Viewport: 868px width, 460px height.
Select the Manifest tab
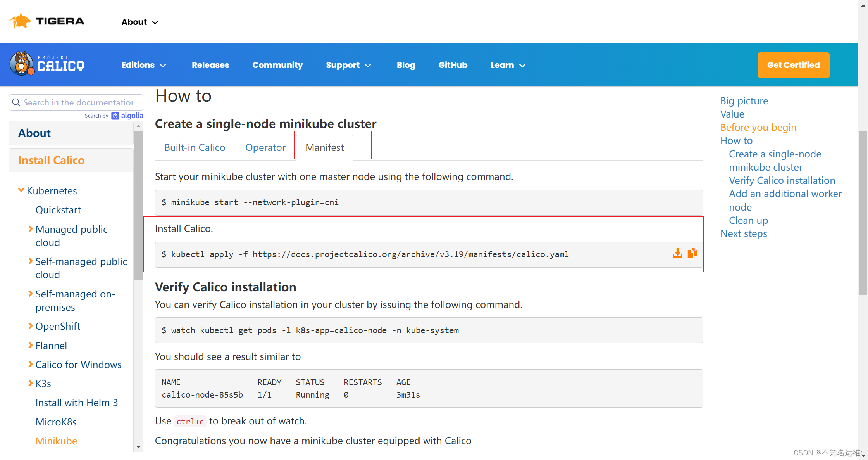(325, 147)
